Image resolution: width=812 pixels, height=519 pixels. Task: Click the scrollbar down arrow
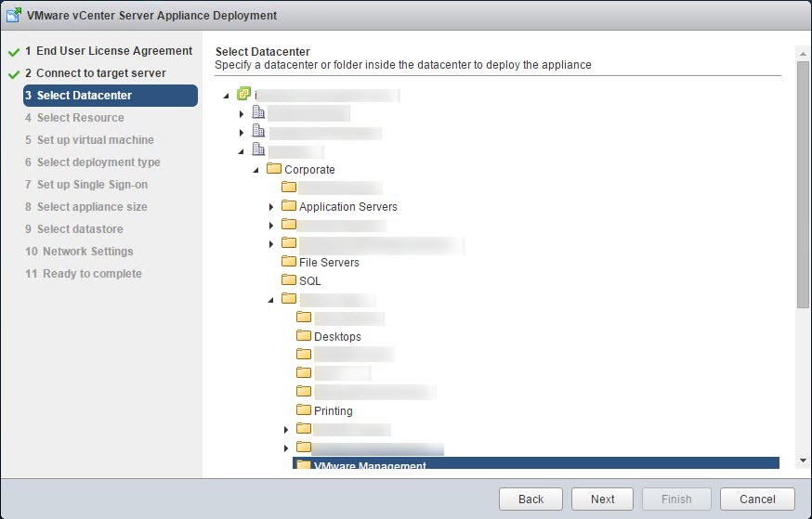pyautogui.click(x=803, y=461)
